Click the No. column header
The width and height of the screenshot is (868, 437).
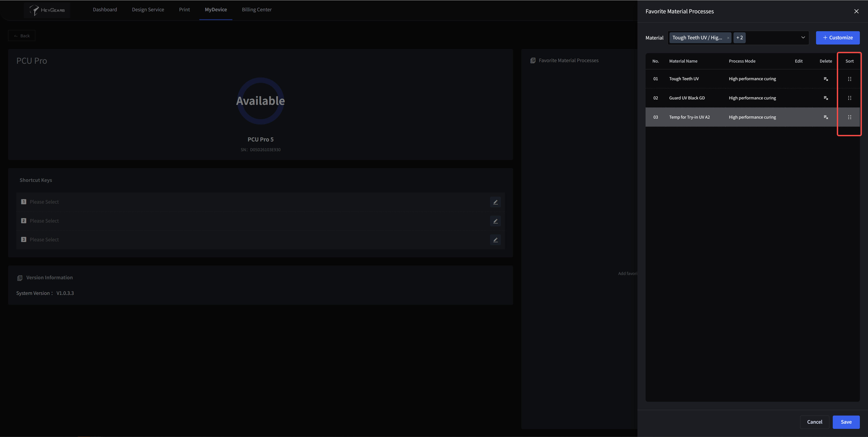[655, 61]
